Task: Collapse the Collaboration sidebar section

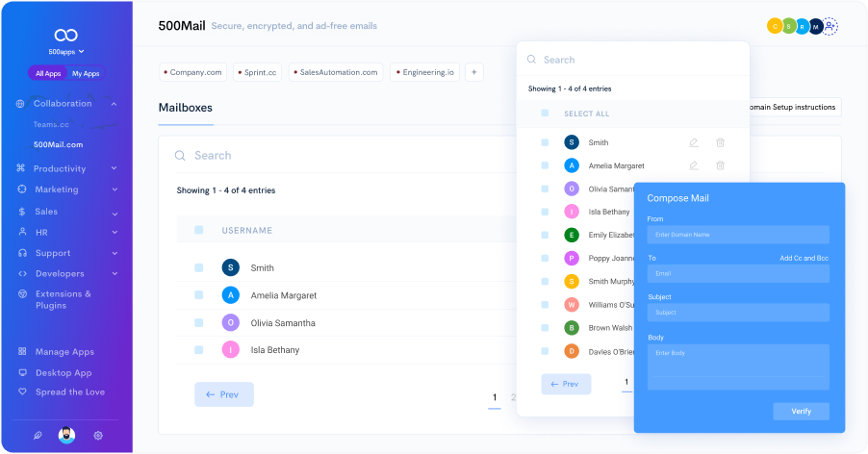Action: pyautogui.click(x=114, y=104)
